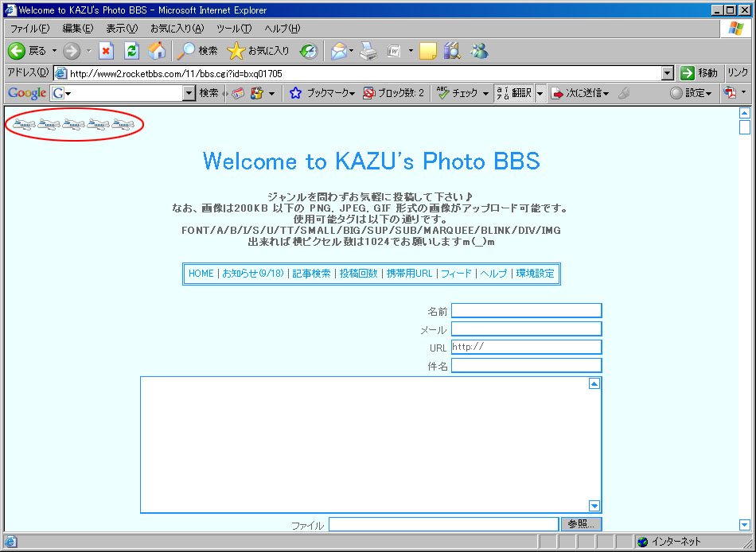Click the page scrollbar down arrow
The image size is (756, 552).
pos(745,524)
